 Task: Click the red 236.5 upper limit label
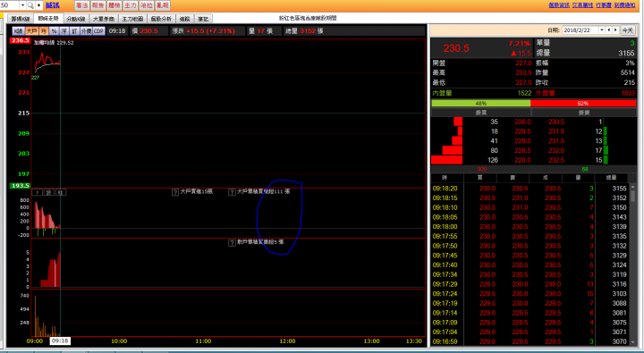click(x=20, y=40)
